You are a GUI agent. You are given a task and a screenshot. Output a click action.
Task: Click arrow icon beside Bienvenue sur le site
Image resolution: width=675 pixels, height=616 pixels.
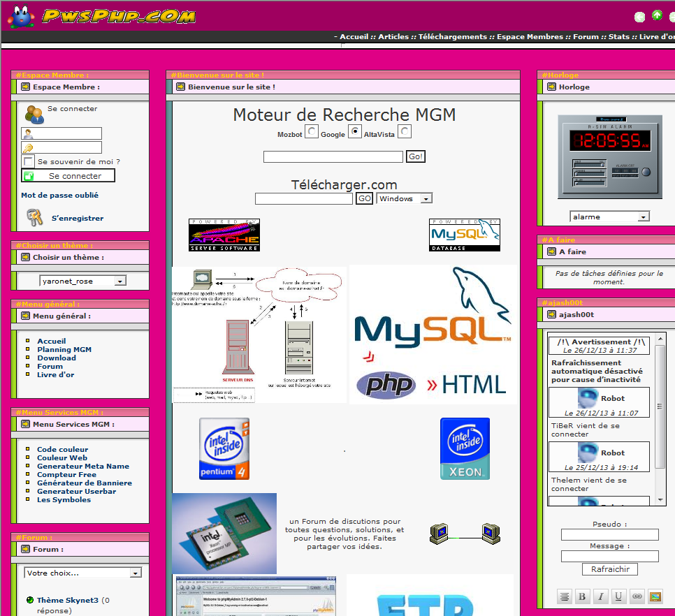pos(180,87)
